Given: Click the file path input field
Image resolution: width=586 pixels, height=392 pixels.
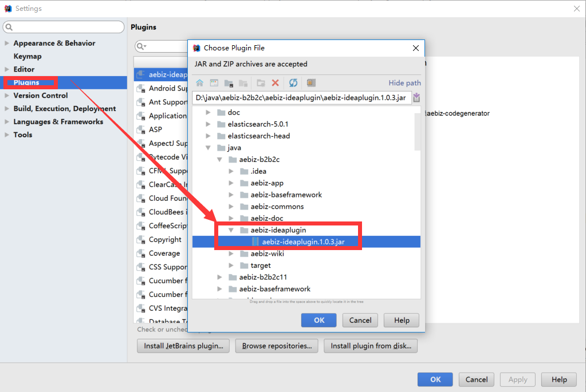Looking at the screenshot, I should point(302,98).
